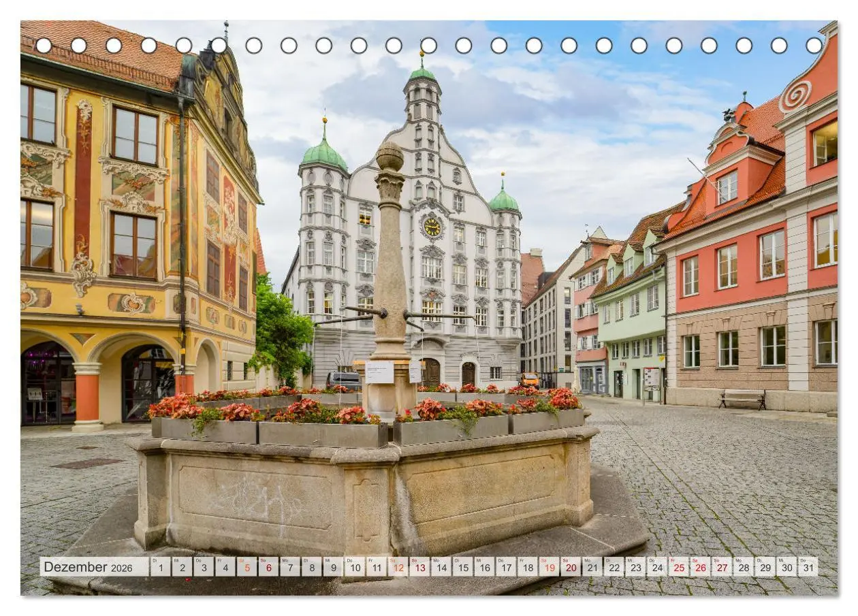Click day 21 in calendar strip
The height and width of the screenshot is (616, 858).
pos(592,567)
